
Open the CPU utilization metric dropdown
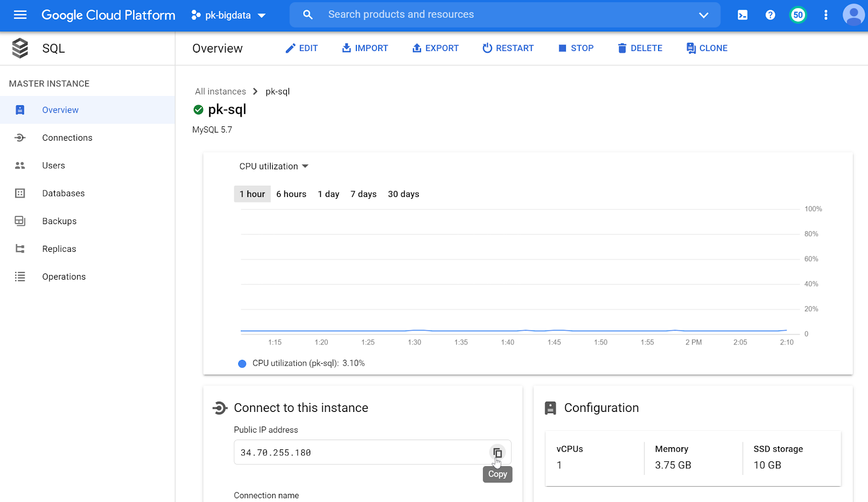[274, 167]
